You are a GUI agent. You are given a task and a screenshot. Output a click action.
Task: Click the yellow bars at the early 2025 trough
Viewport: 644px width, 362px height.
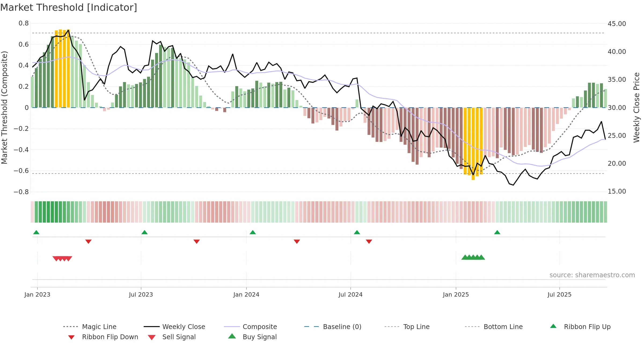point(473,143)
